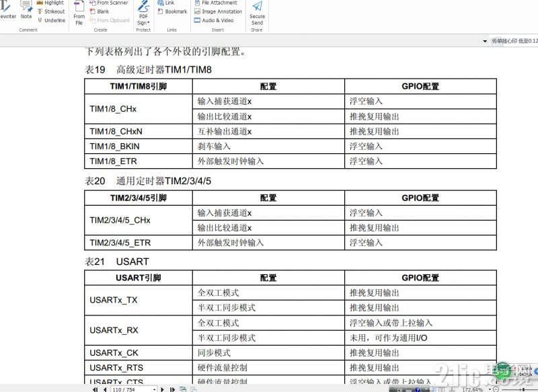Open the Image Annotation tool
538x392 pixels.
pos(218,11)
